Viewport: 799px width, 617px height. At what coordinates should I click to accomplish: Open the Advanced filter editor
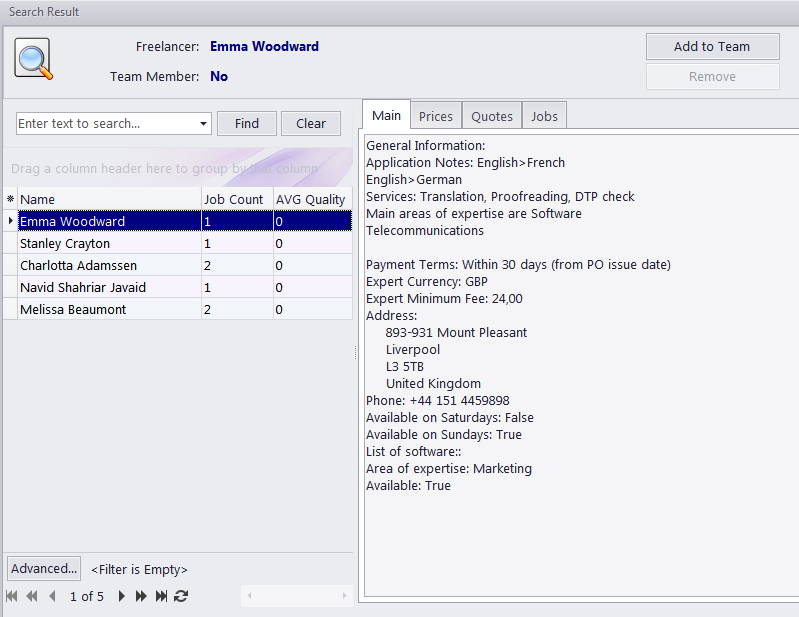pos(44,568)
